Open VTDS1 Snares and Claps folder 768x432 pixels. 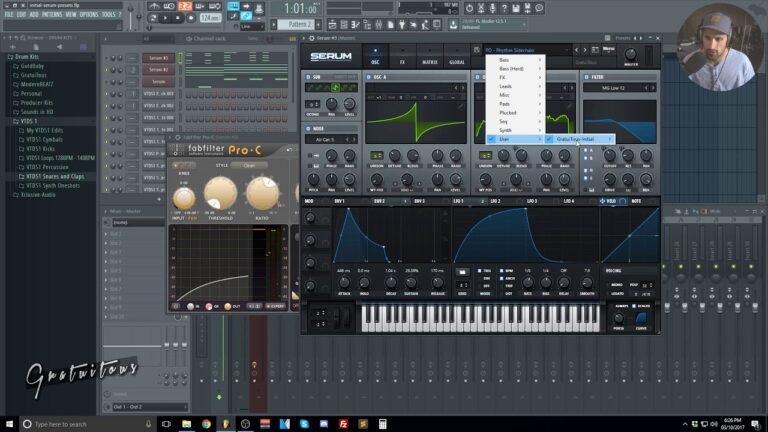(x=55, y=176)
